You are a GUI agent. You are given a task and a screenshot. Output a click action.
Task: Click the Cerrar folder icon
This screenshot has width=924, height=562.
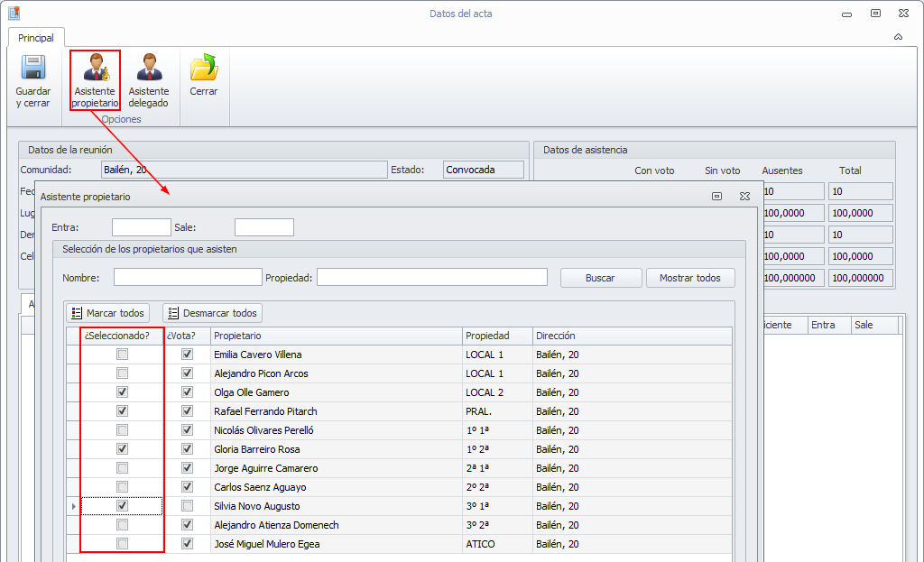coord(204,69)
